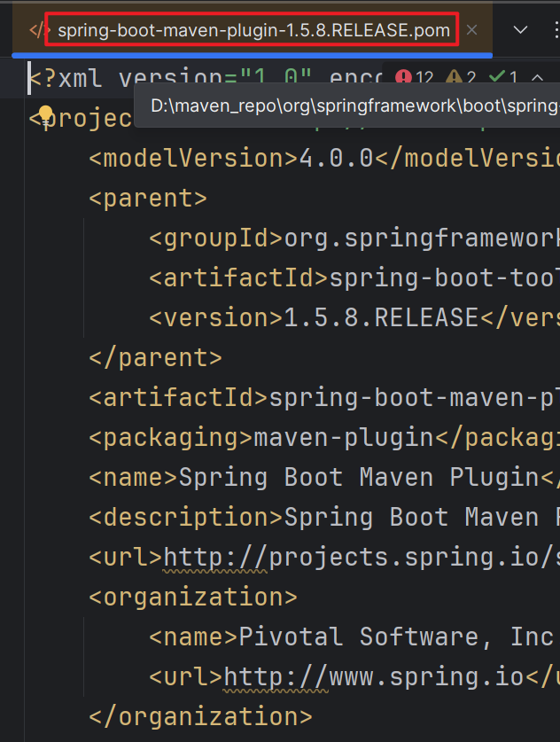Click the red errors indicator showing 12
This screenshot has width=560, height=742.
pos(415,77)
